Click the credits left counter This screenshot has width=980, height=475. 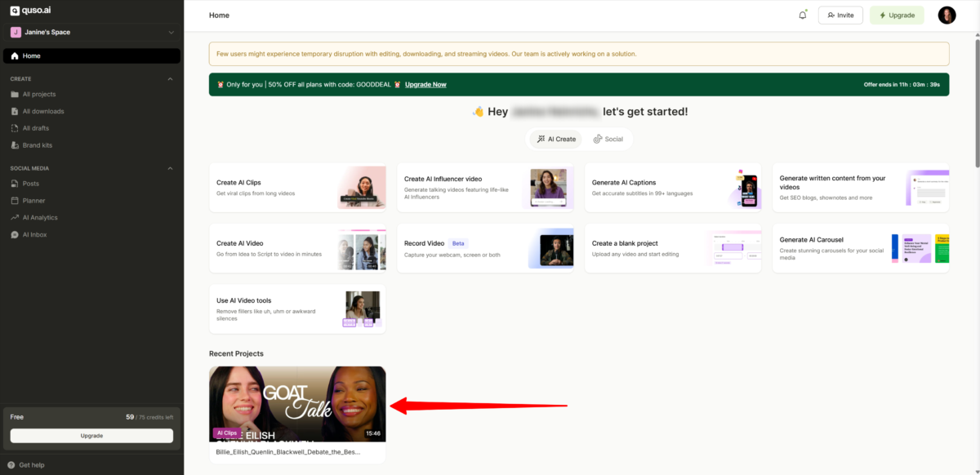149,417
